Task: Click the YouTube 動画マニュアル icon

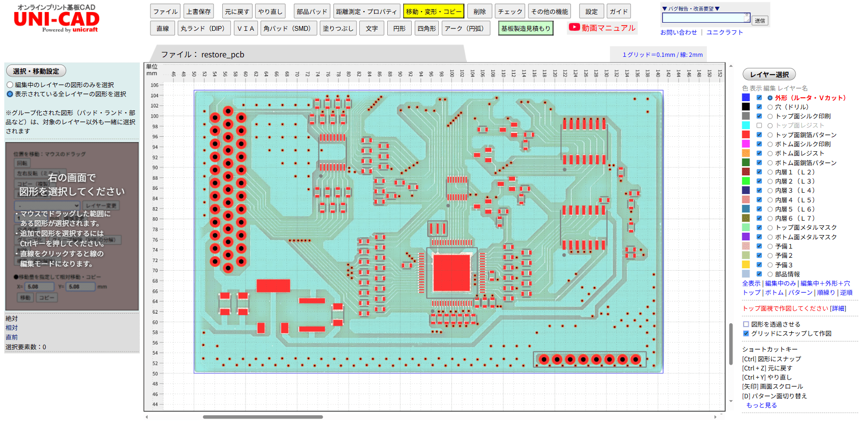Action: tap(574, 27)
